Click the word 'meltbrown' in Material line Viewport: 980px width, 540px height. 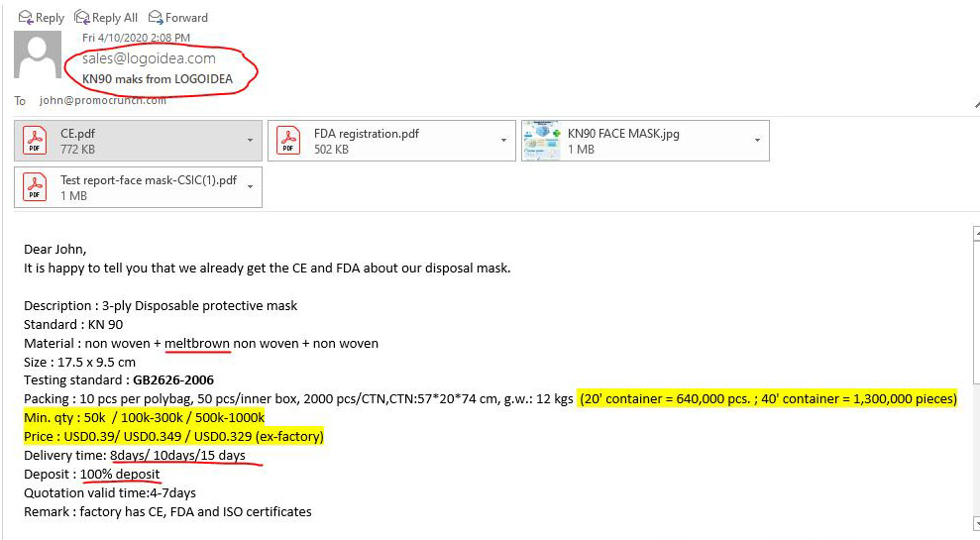click(197, 343)
